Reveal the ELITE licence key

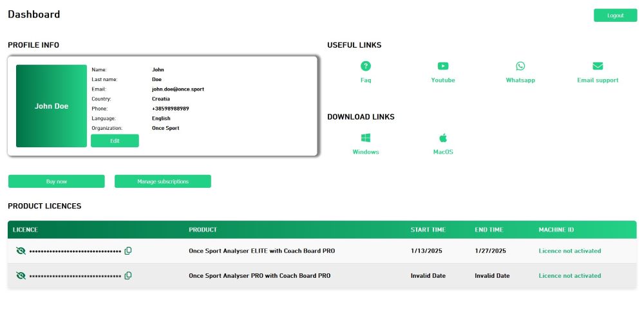21,251
